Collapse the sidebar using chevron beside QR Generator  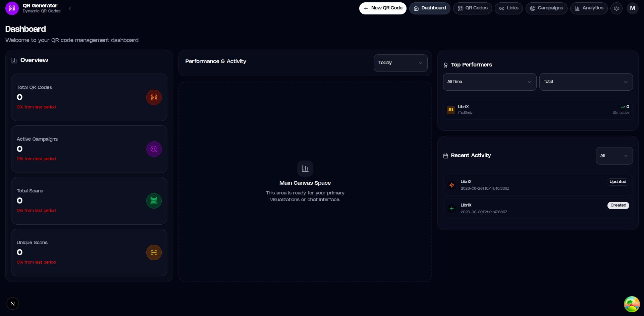pyautogui.click(x=70, y=8)
